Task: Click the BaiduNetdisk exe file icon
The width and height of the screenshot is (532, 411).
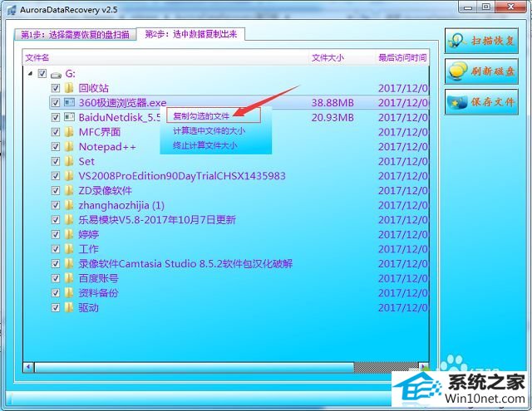Action: (x=69, y=117)
